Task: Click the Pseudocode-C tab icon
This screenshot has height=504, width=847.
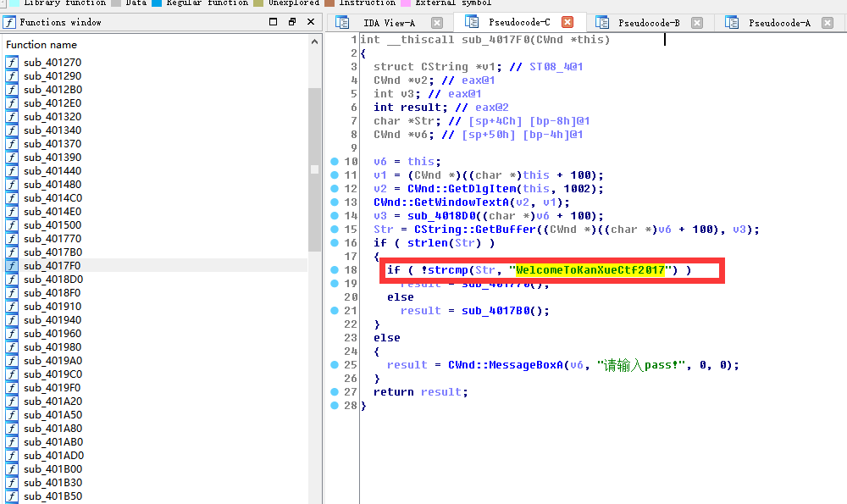Action: coord(472,22)
